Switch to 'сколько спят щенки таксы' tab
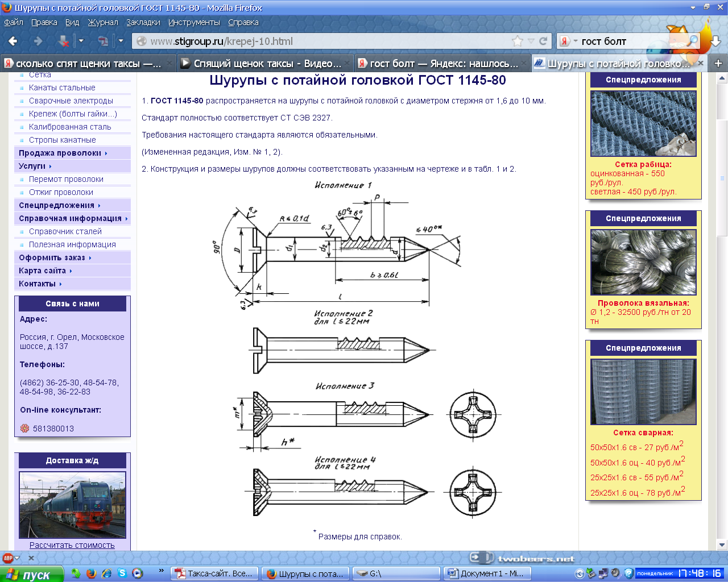This screenshot has width=728, height=582. [x=88, y=63]
